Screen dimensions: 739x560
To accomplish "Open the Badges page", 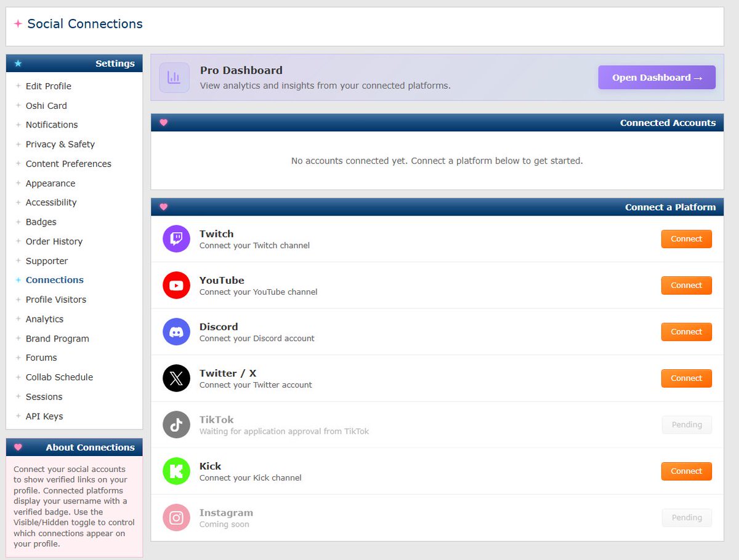I will (41, 222).
